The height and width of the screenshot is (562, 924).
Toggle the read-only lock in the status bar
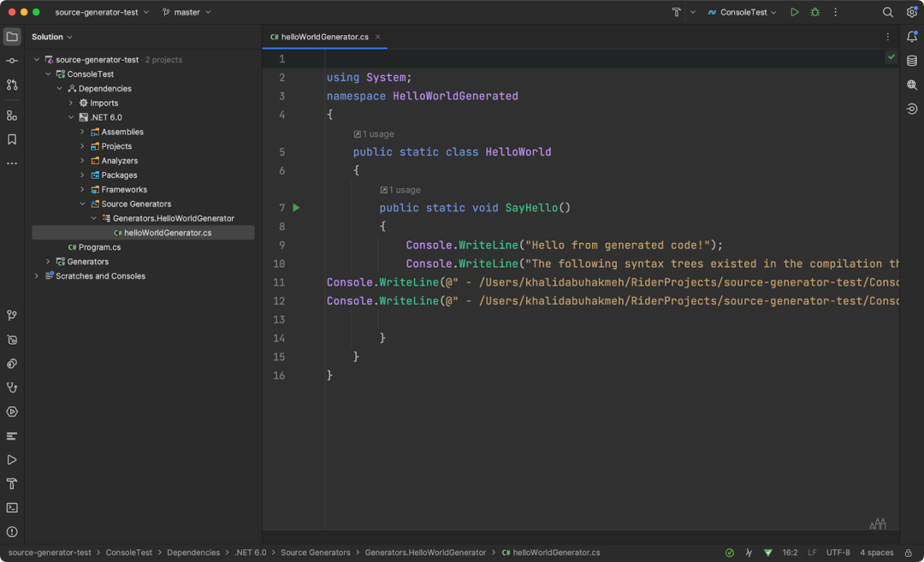coord(908,553)
